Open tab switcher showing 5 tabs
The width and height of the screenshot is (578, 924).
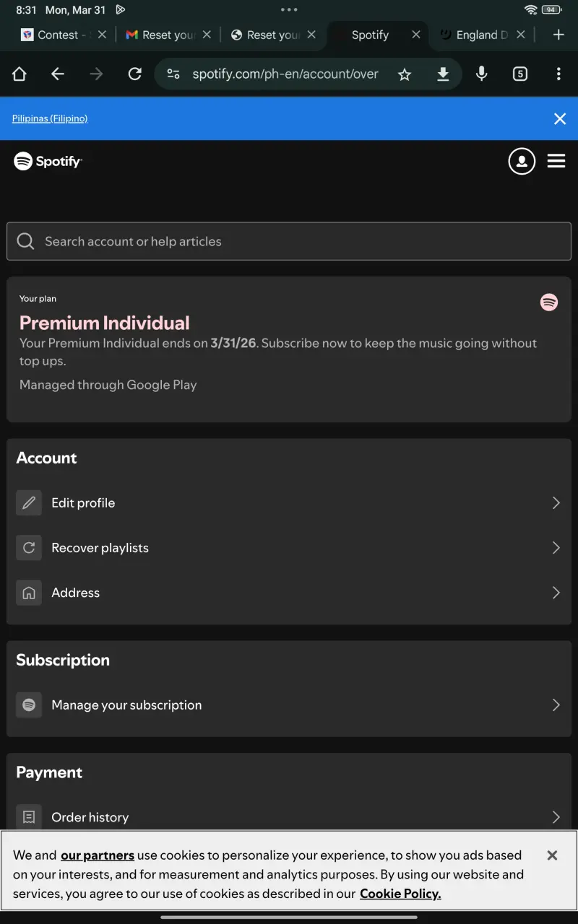pyautogui.click(x=520, y=74)
